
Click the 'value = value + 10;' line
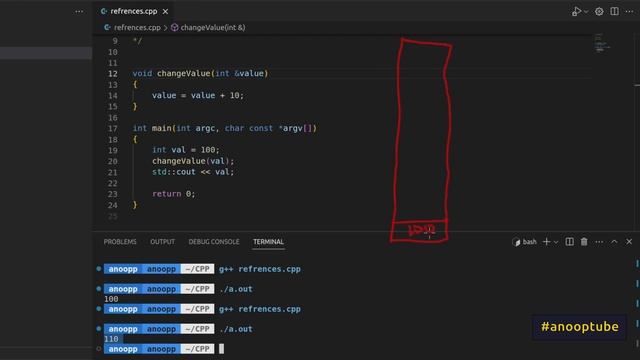(198, 96)
